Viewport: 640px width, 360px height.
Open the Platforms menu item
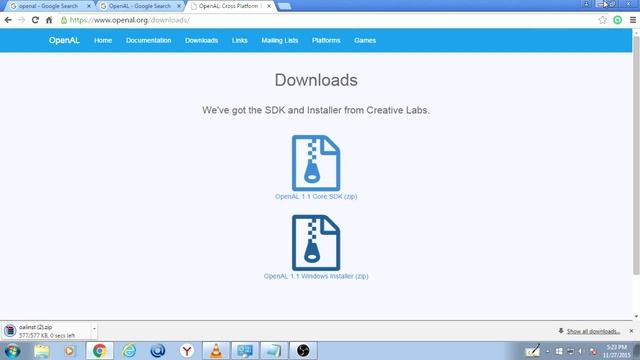click(326, 40)
